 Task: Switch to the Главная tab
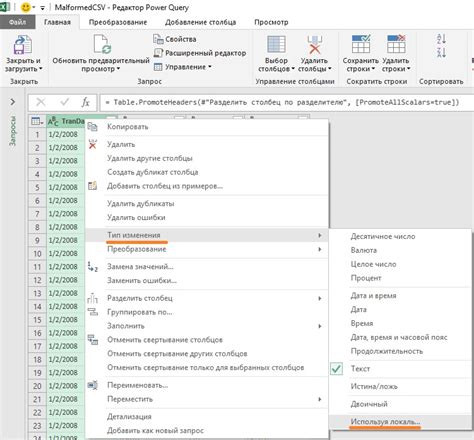click(x=57, y=22)
